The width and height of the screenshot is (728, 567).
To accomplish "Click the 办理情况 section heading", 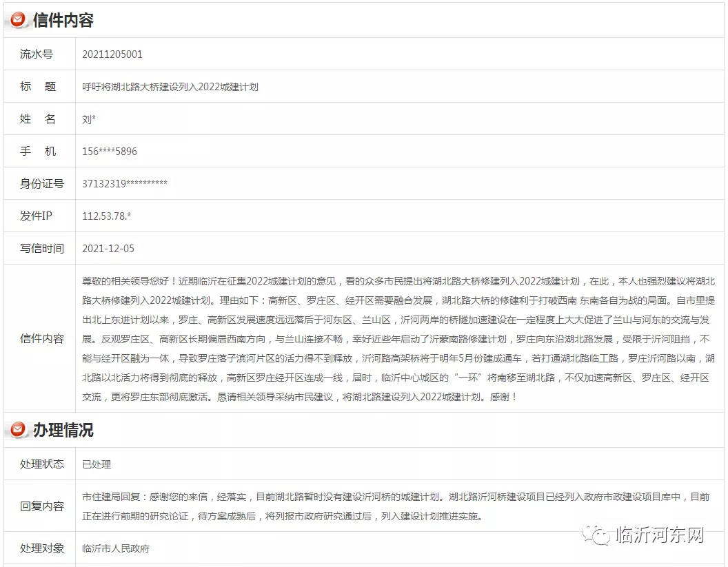I will 63,430.
